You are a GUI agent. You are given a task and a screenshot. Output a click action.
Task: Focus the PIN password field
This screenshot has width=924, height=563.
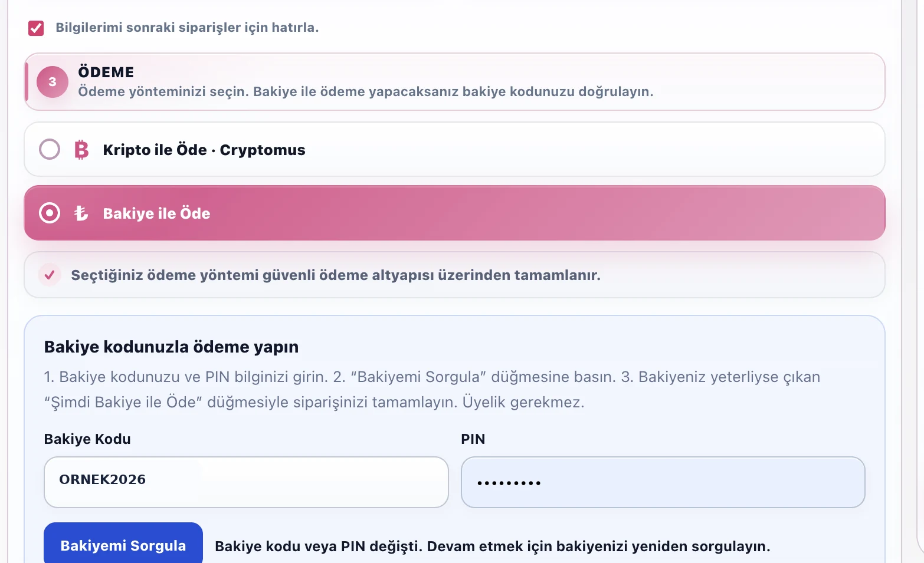(663, 482)
